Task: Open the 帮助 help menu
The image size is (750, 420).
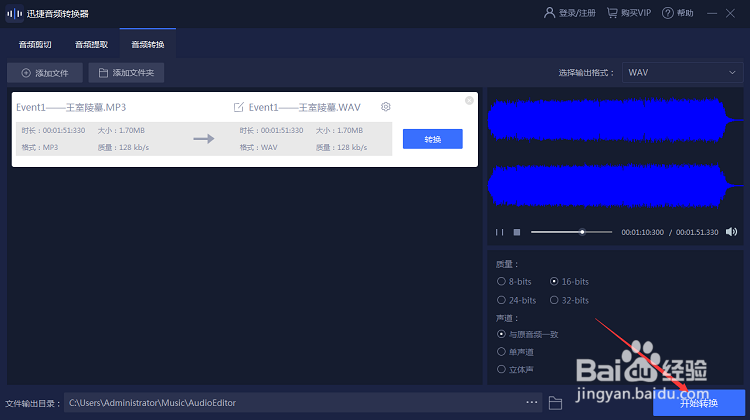Action: click(677, 13)
